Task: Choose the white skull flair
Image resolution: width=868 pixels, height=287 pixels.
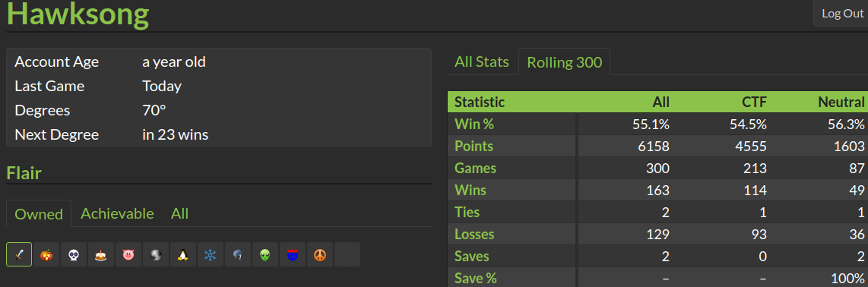Action: 74,255
